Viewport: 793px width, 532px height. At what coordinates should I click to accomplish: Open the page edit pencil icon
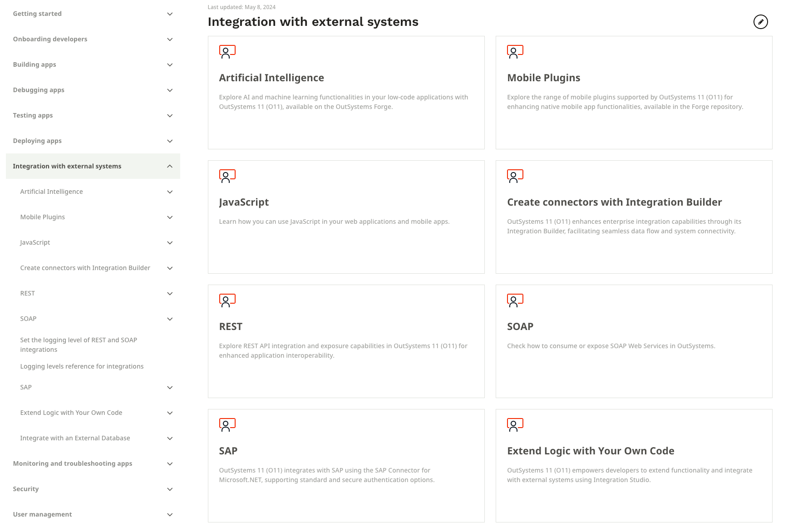(761, 21)
